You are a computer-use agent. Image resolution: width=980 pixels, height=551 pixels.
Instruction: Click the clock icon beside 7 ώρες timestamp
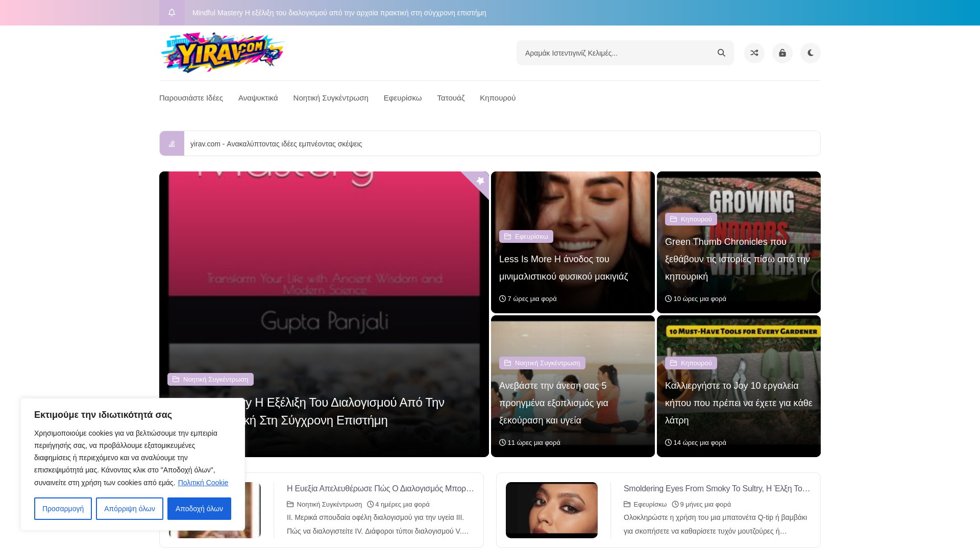click(502, 299)
